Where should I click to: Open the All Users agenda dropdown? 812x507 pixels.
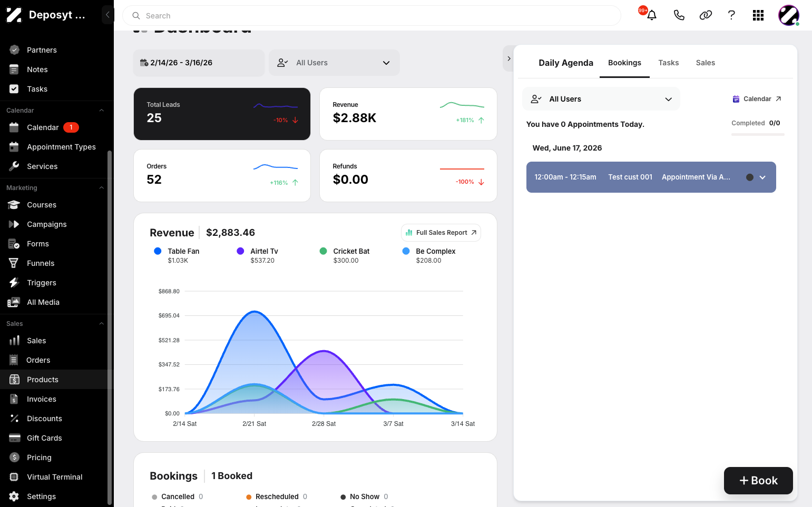[601, 99]
